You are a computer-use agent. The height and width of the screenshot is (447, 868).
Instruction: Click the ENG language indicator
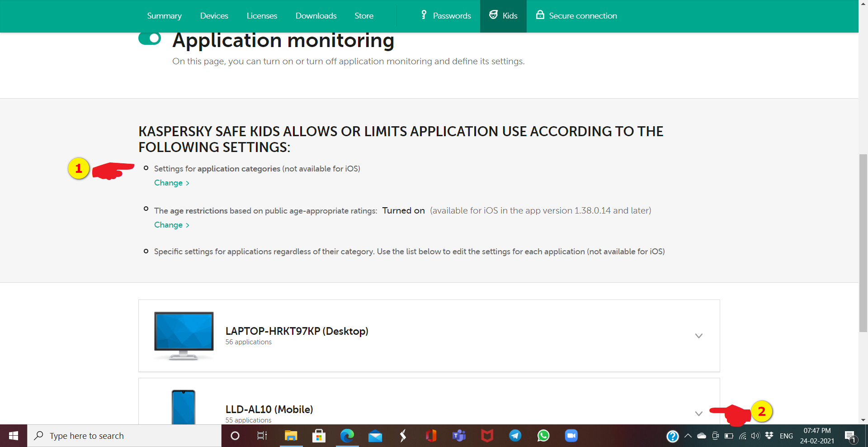click(x=786, y=436)
